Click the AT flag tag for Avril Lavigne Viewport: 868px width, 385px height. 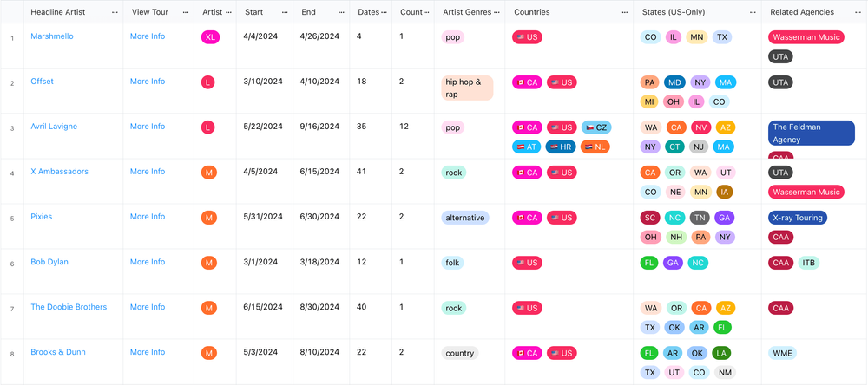tap(527, 147)
